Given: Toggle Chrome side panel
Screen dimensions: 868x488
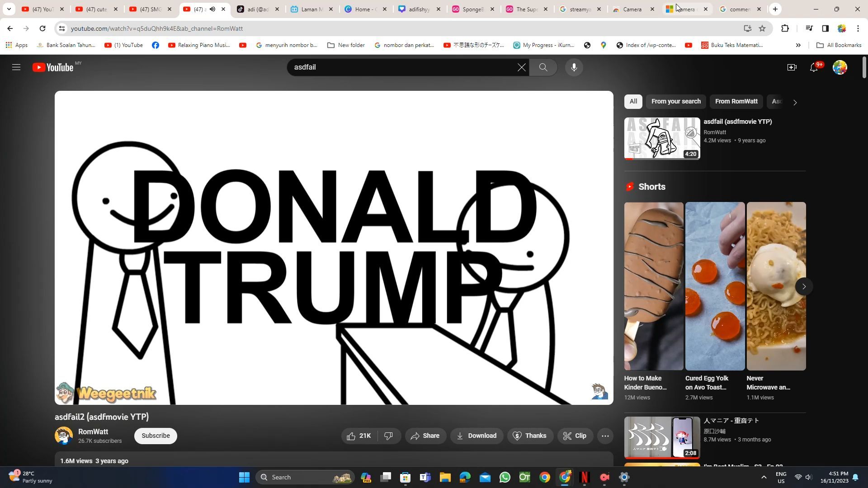Looking at the screenshot, I should (825, 28).
